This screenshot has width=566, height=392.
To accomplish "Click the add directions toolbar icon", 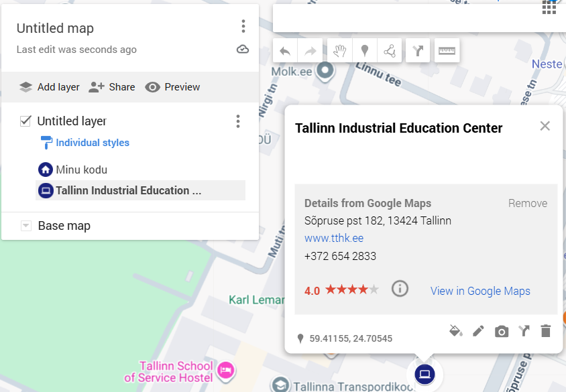I will click(x=418, y=51).
